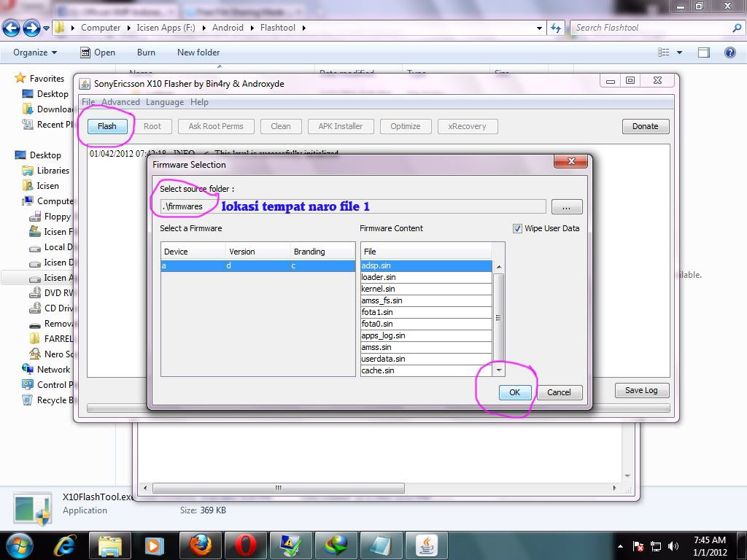Click the Ask Root Perms button

point(216,126)
